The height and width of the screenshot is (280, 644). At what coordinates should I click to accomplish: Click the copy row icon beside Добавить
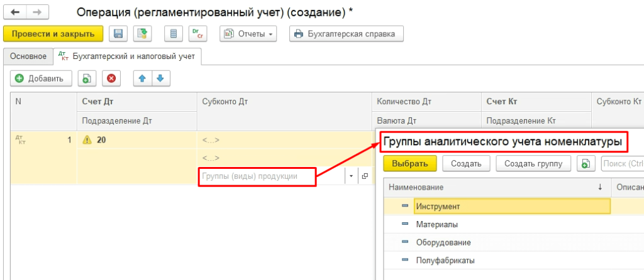[87, 78]
